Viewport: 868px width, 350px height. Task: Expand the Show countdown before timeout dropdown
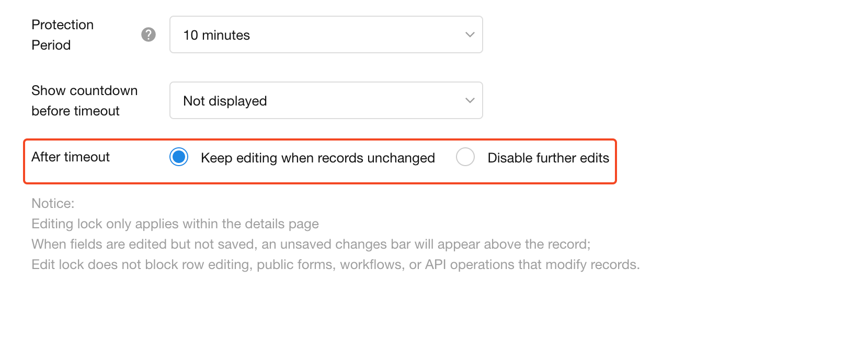pyautogui.click(x=325, y=100)
